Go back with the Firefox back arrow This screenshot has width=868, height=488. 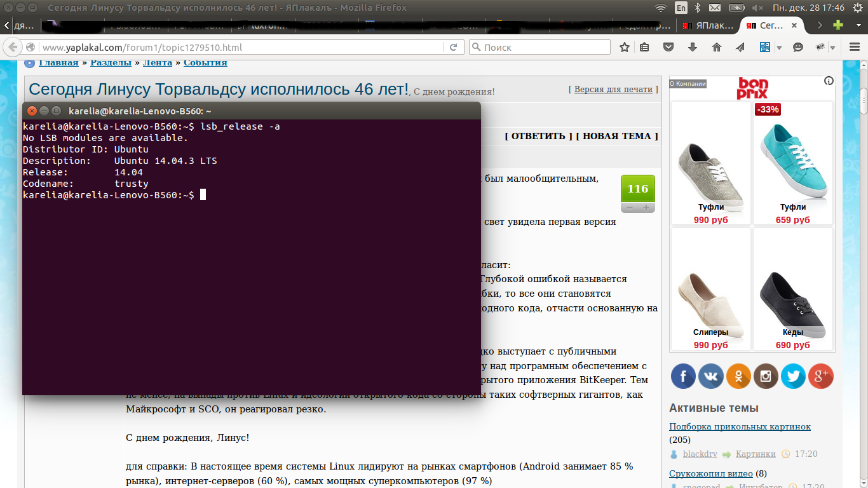[x=12, y=48]
